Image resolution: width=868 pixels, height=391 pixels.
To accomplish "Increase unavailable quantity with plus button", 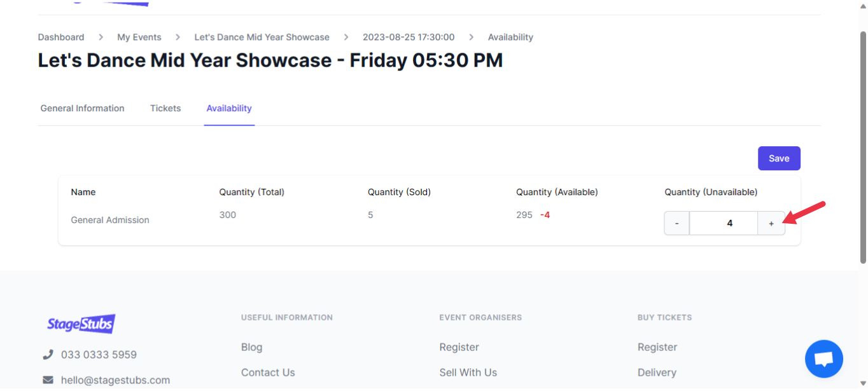I will [771, 224].
